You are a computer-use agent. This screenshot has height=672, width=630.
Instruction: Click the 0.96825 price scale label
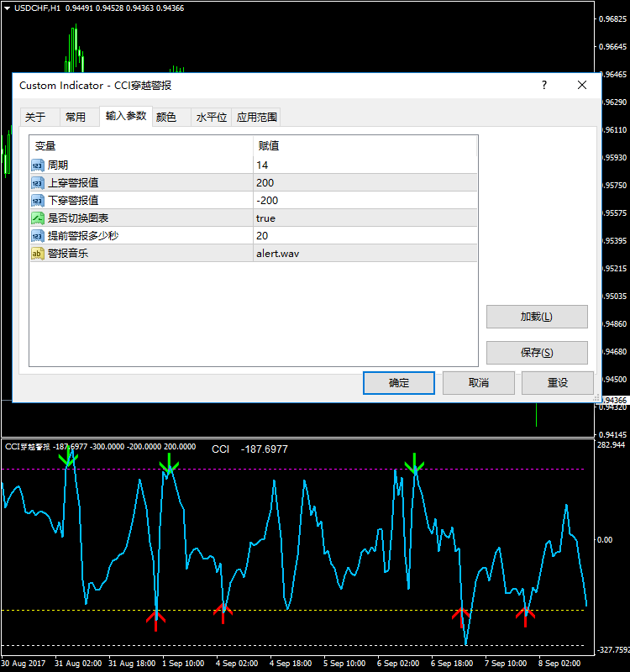(x=613, y=19)
